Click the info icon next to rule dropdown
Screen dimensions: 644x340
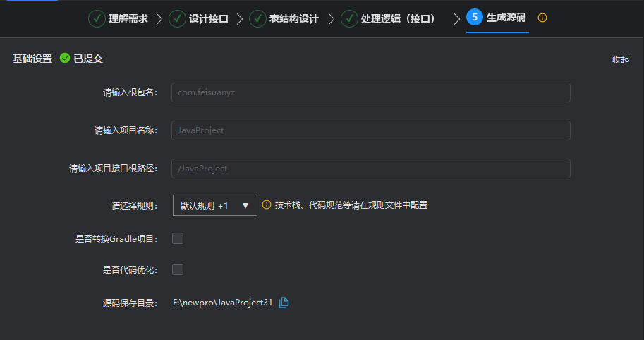267,205
